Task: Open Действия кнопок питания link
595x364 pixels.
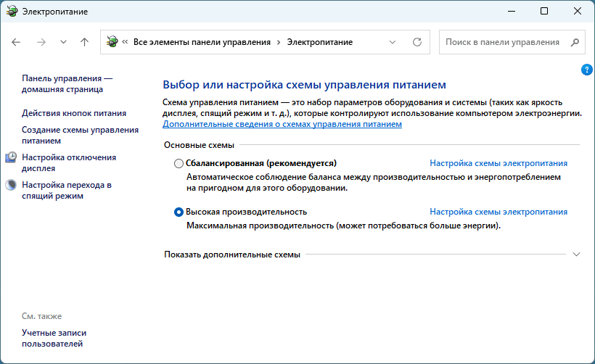Action: coord(74,113)
